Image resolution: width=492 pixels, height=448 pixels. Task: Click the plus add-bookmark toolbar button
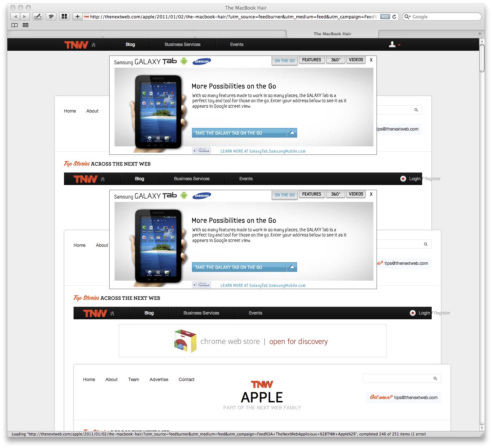(77, 17)
